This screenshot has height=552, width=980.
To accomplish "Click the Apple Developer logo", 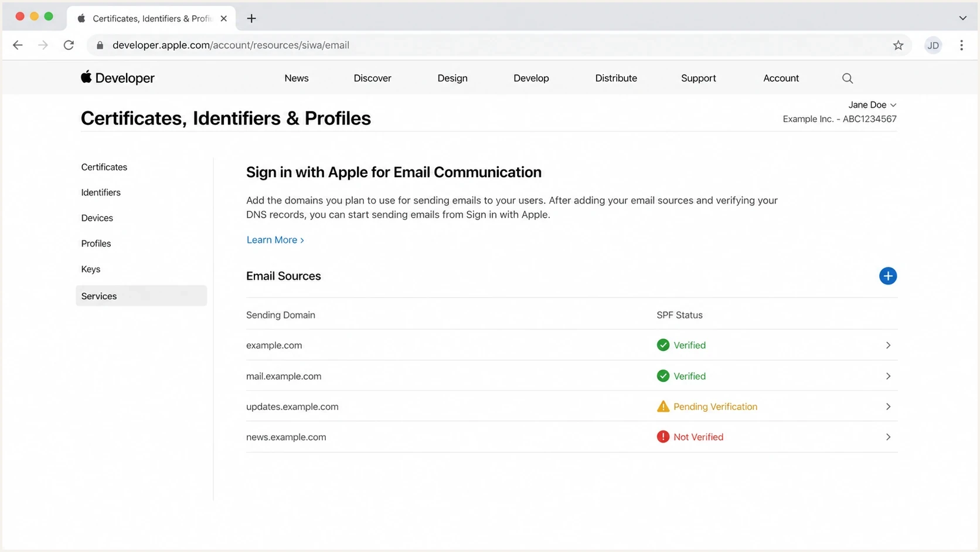I will coord(118,77).
